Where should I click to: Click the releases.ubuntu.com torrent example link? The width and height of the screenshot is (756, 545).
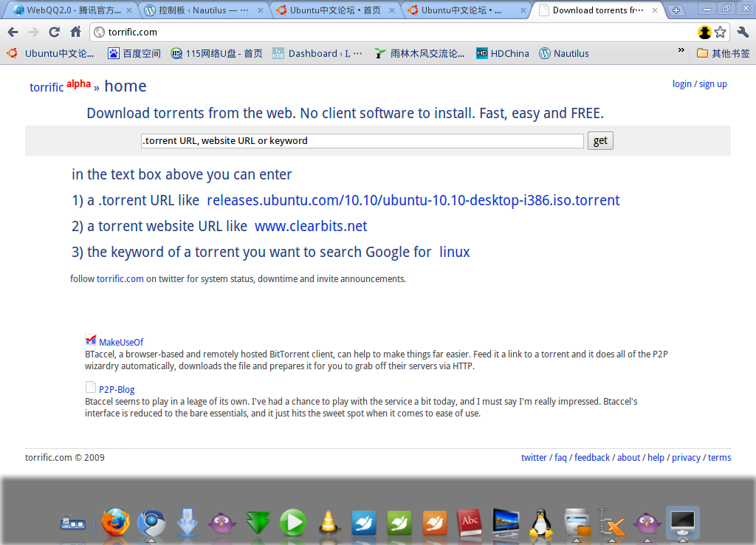click(x=413, y=200)
